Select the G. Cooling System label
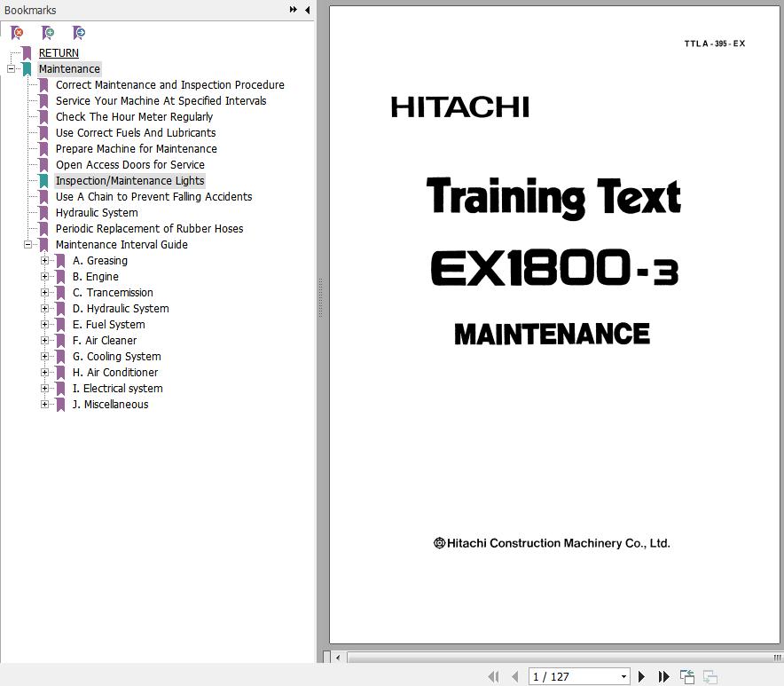Image resolution: width=784 pixels, height=686 pixels. pyautogui.click(x=116, y=356)
